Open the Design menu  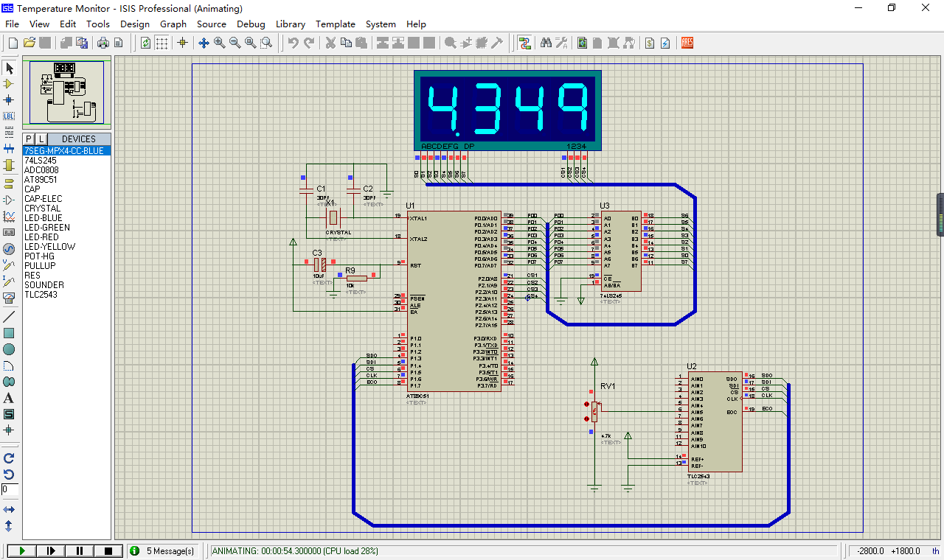click(135, 24)
